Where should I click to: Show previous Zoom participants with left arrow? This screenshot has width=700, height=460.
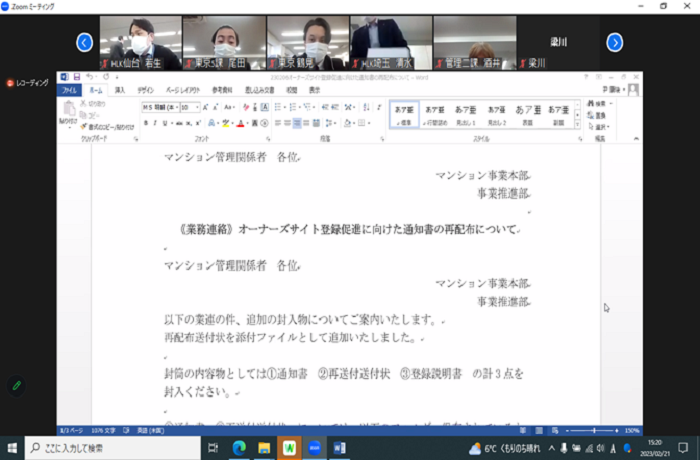pos(84,42)
